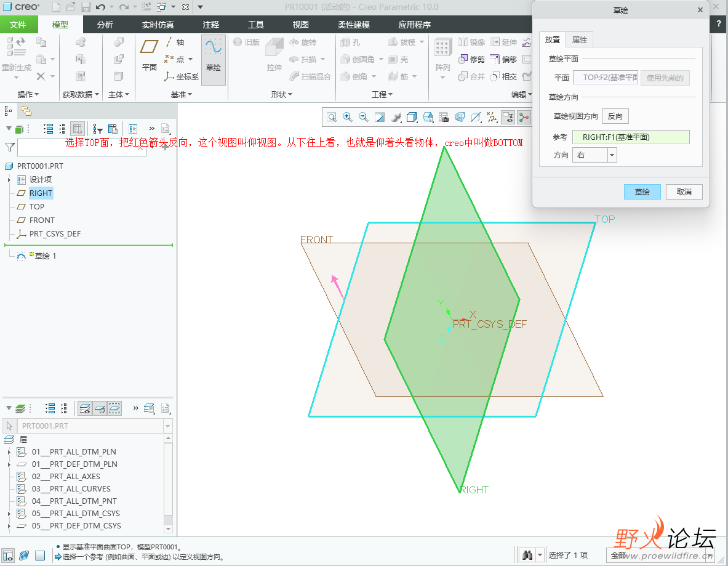Toggle full screen icon in status bar
728x566 pixels.
pos(40,556)
